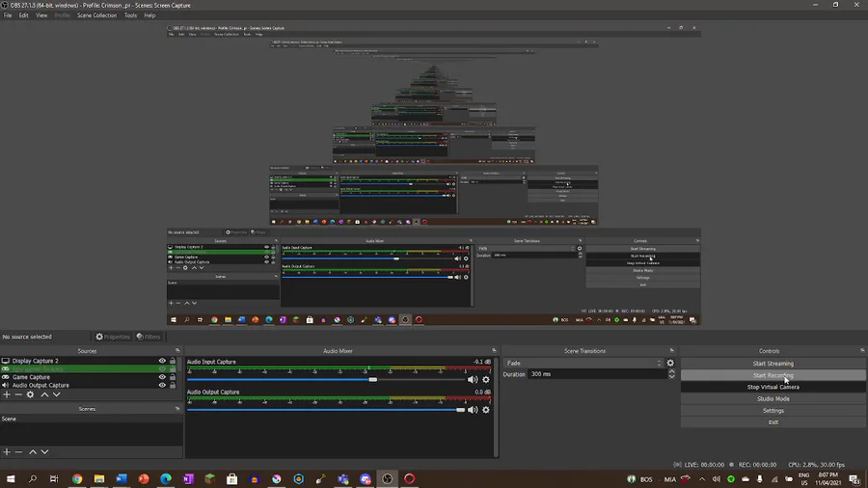This screenshot has height=488, width=868.
Task: Add a new source with plus icon
Action: click(x=7, y=394)
